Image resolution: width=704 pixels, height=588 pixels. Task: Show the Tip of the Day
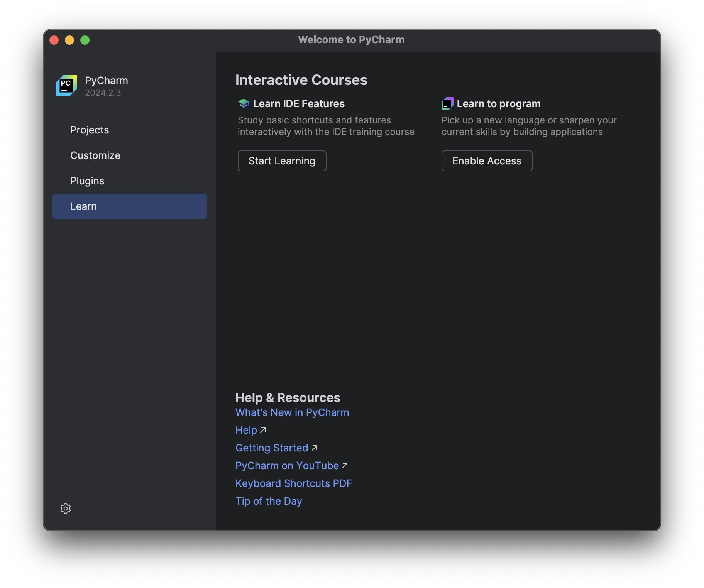pos(269,501)
